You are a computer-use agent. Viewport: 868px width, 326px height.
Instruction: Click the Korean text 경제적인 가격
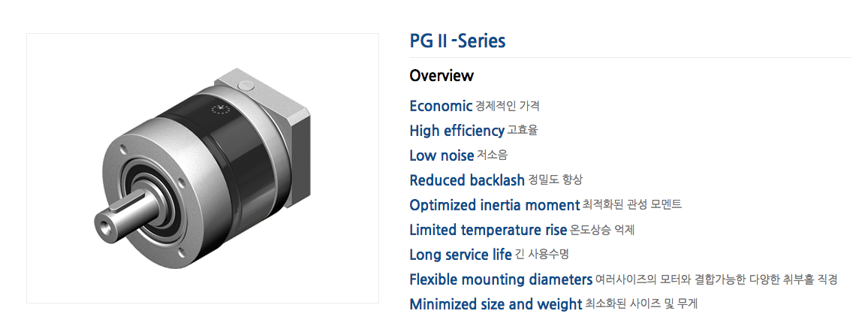pyautogui.click(x=508, y=106)
